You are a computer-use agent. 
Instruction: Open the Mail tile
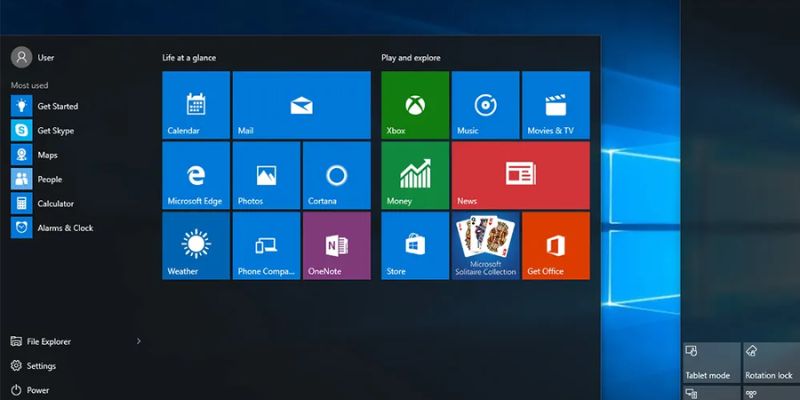(x=301, y=105)
